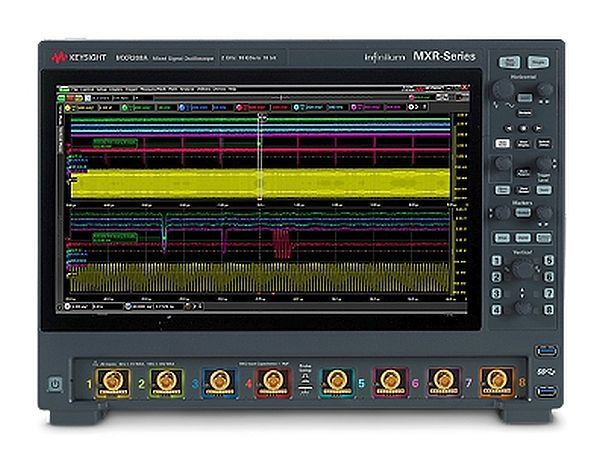The image size is (600, 455).
Task: Click the green channel 2 badge on screen
Action: click(125, 108)
